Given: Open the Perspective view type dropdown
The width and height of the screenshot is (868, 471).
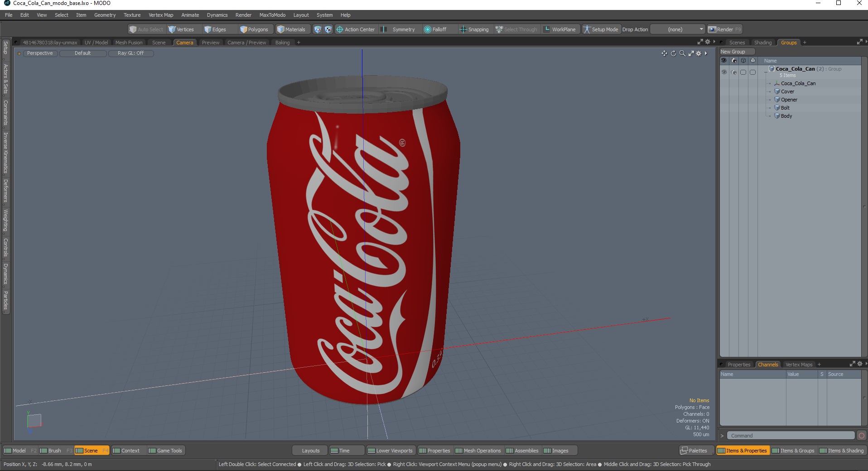Looking at the screenshot, I should pyautogui.click(x=40, y=53).
